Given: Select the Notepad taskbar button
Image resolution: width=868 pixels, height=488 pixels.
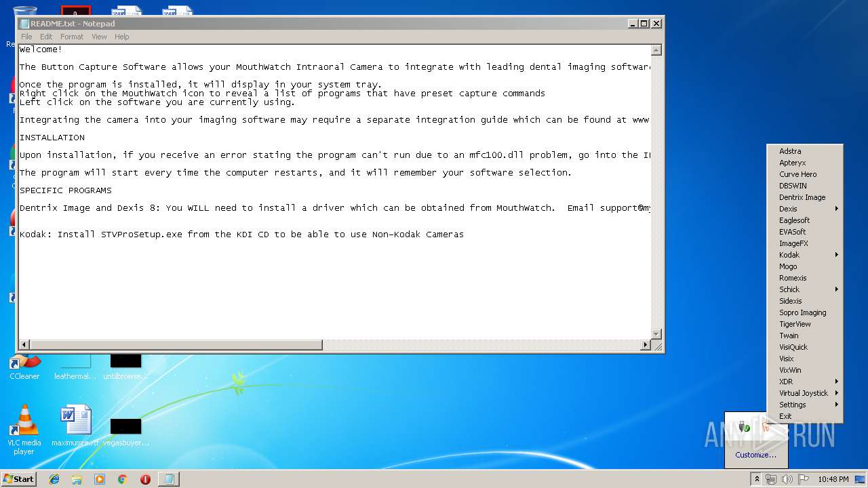Looking at the screenshot, I should pos(169,479).
